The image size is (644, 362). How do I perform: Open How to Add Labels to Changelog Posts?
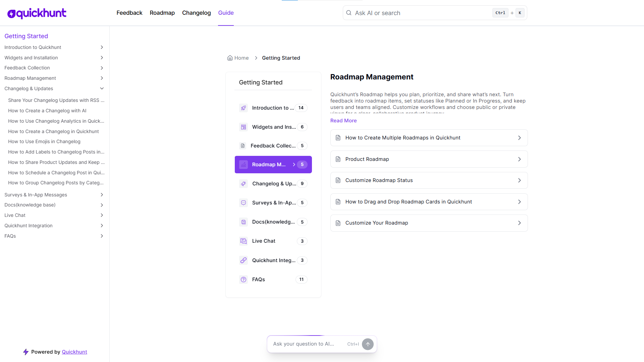(x=56, y=152)
